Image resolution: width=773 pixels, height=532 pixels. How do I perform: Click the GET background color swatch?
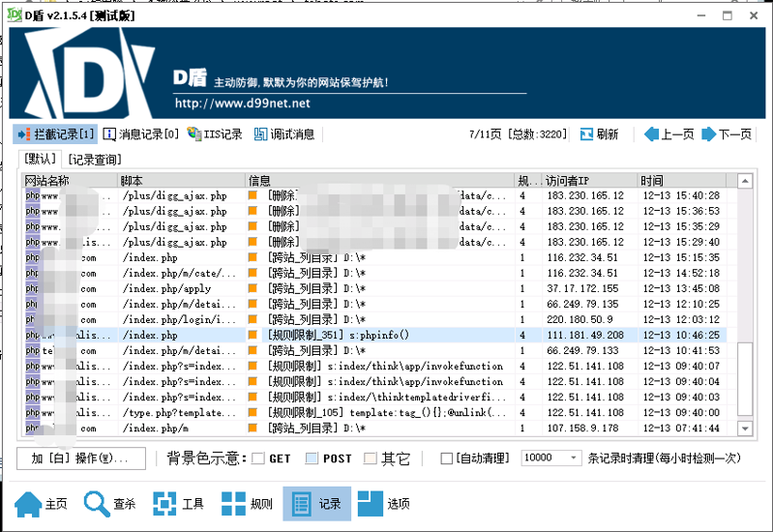coord(258,458)
